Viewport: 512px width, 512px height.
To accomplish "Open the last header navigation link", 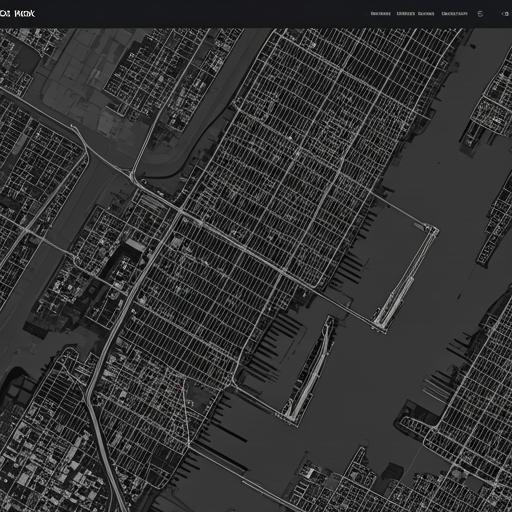I will [x=454, y=14].
